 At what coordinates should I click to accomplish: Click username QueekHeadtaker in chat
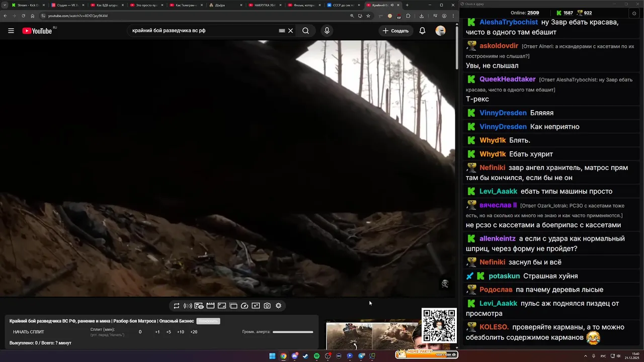pos(508,79)
